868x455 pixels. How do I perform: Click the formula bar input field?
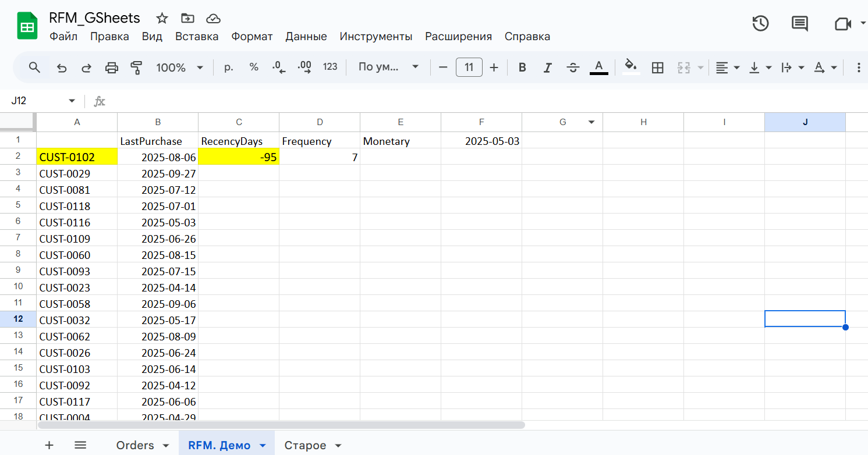tap(466, 101)
